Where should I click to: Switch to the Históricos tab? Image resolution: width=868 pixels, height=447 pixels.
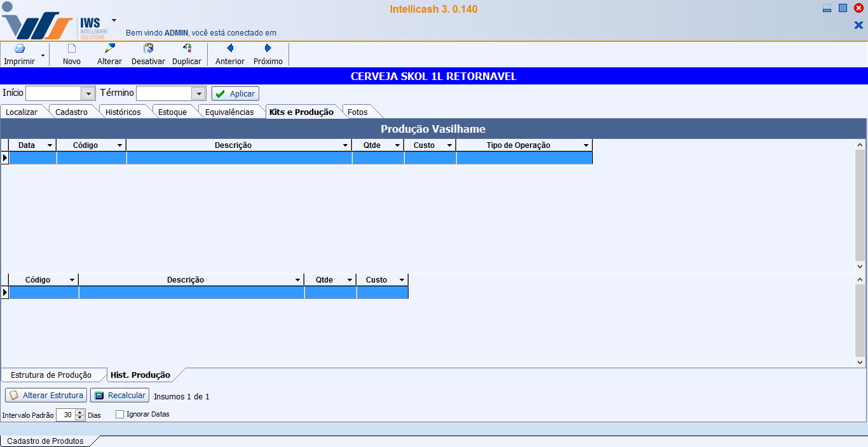coord(123,112)
